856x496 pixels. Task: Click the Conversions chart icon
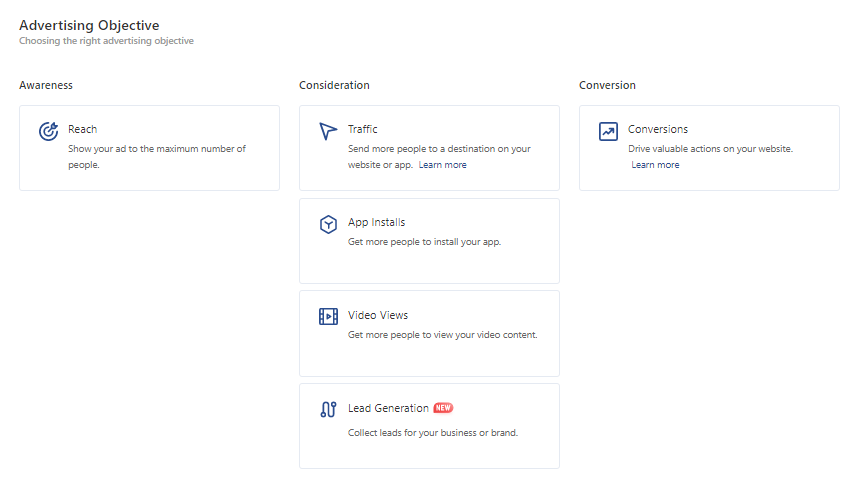tap(608, 131)
